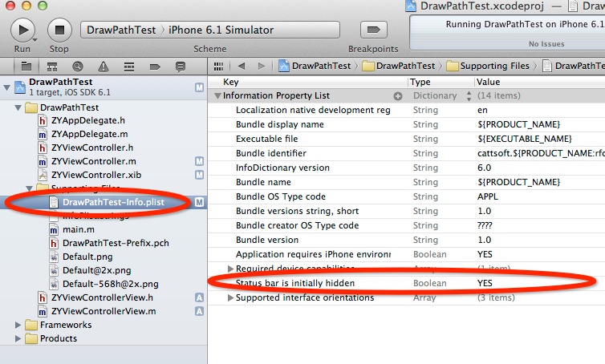Open ZYViewControllerView.h
This screenshot has height=364, width=605.
tap(102, 297)
